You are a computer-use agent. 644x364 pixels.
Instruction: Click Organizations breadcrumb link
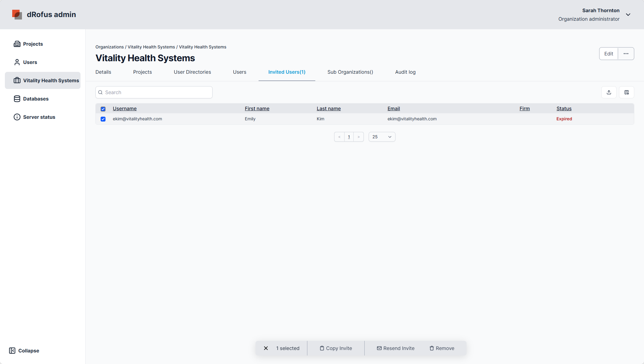109,47
